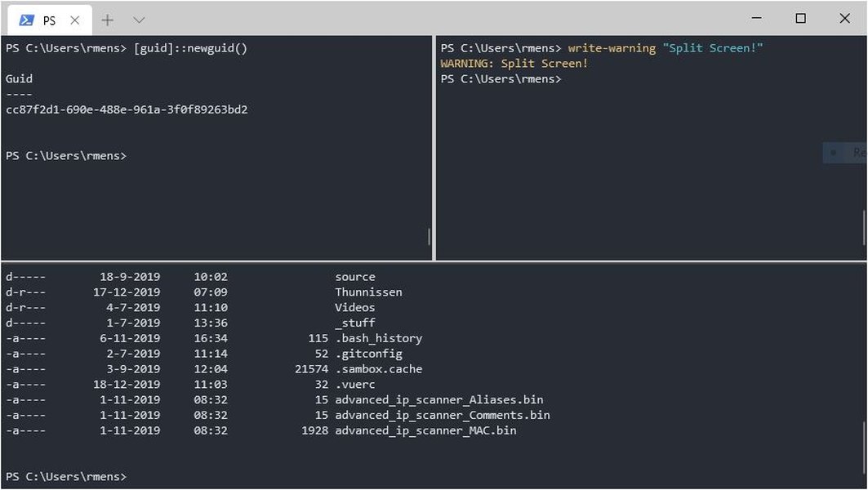Select the PS tab
This screenshot has height=490, width=868.
coord(49,19)
